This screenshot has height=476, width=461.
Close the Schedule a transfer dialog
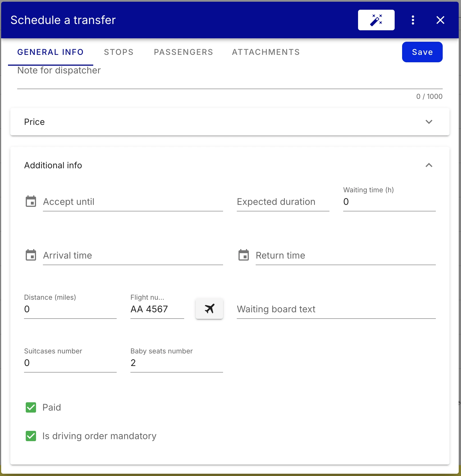[440, 20]
